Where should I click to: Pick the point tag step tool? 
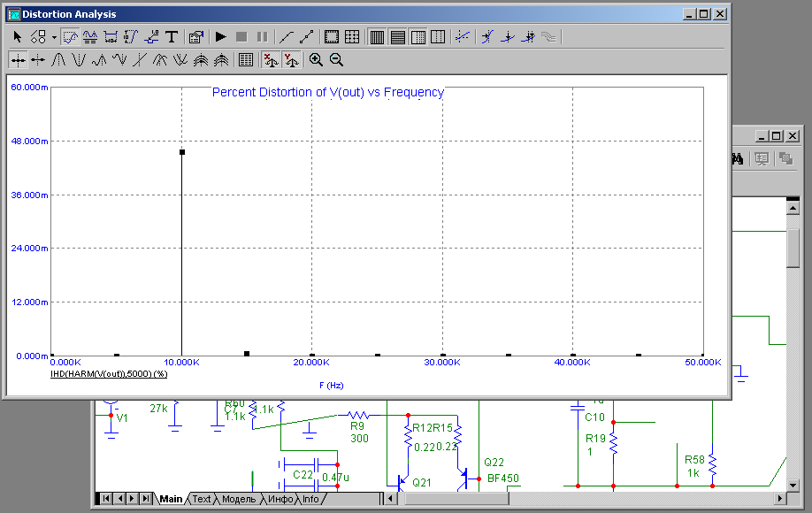point(151,37)
